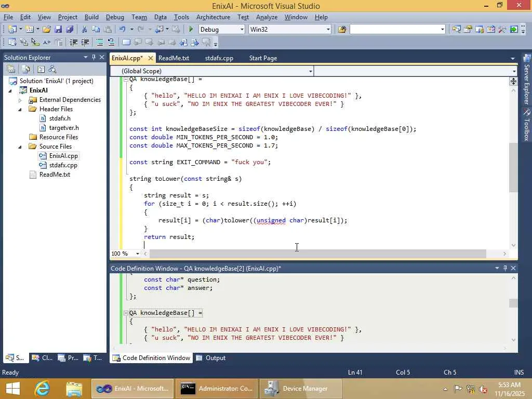Open the Undo history dropdown arrow
Viewport: 532px width, 399px height.
click(131, 30)
